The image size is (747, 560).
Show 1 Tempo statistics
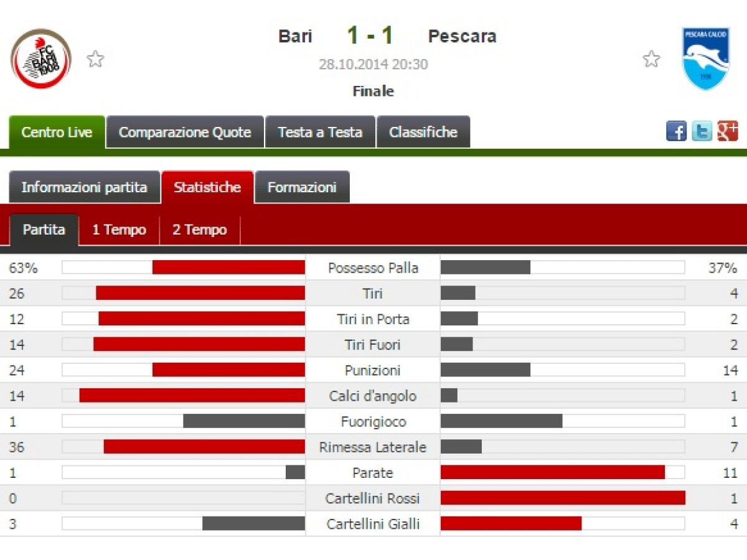point(119,230)
